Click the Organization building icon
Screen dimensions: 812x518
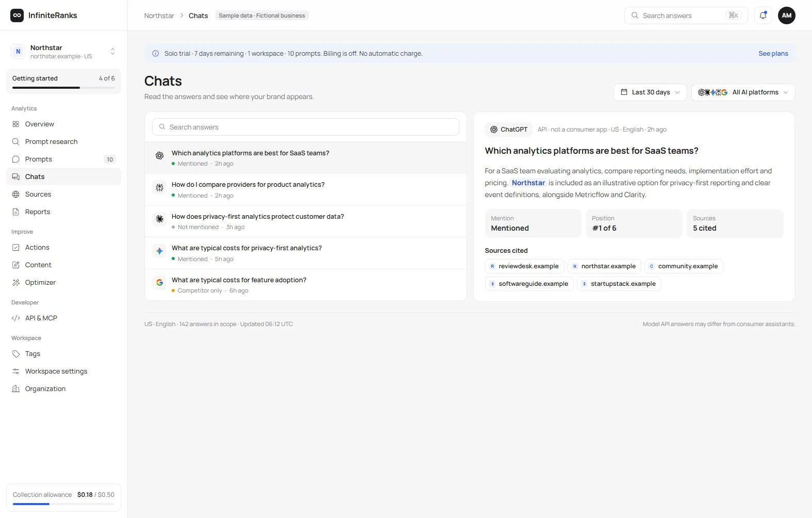click(16, 389)
